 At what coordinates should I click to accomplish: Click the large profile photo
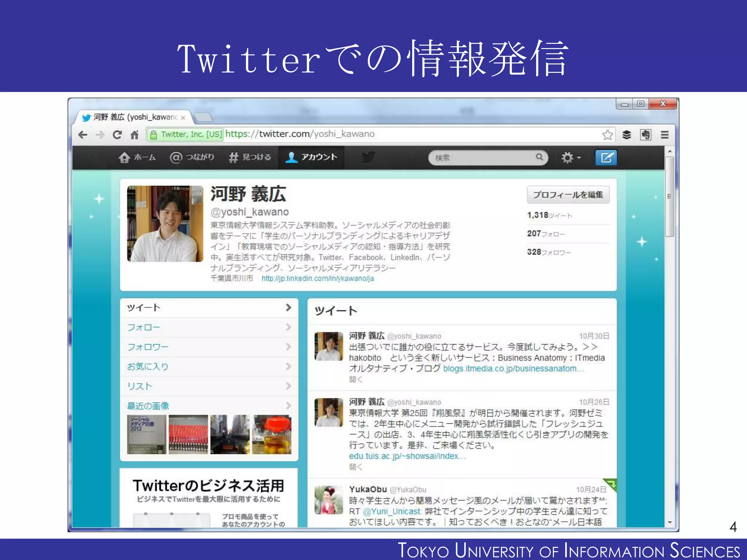pos(165,223)
